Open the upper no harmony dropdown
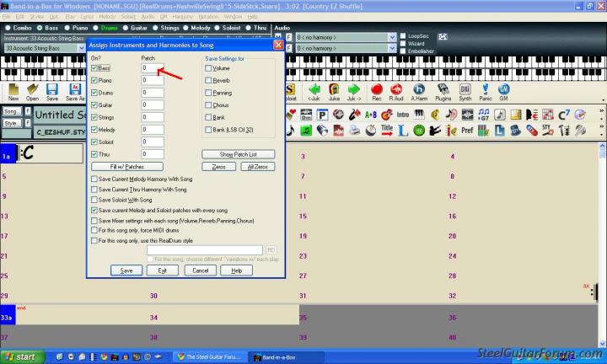The width and height of the screenshot is (607, 364). pyautogui.click(x=392, y=37)
